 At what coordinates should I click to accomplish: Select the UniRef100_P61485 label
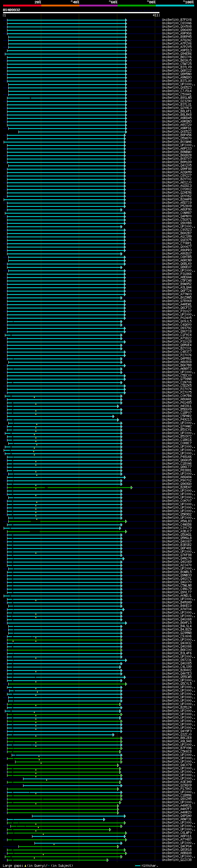point(177,403)
